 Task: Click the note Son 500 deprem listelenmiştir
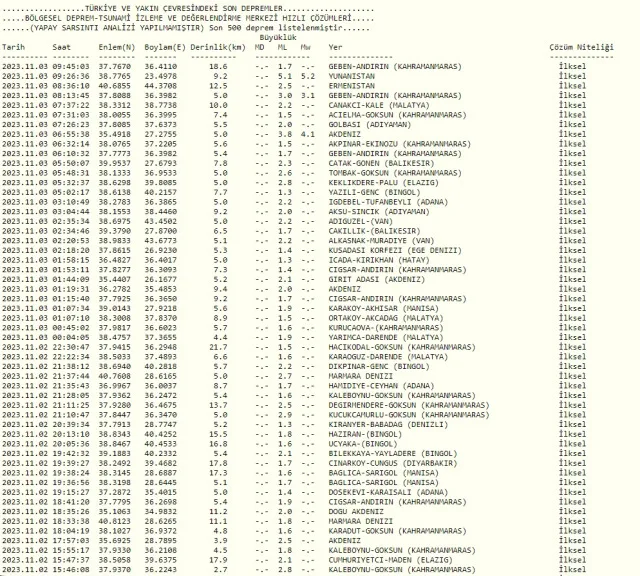point(276,28)
